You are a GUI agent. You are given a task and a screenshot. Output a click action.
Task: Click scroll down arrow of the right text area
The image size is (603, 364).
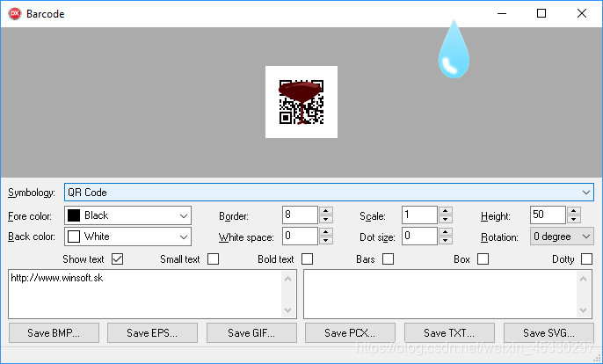[x=584, y=309]
